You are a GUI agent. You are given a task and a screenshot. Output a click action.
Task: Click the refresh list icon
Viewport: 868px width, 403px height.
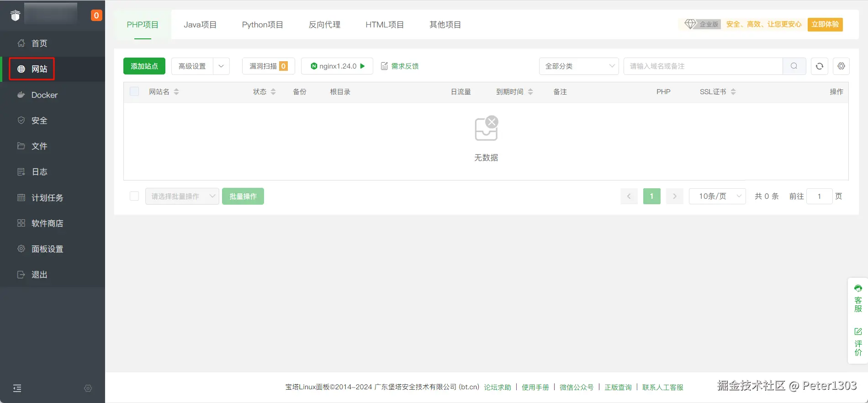click(820, 66)
